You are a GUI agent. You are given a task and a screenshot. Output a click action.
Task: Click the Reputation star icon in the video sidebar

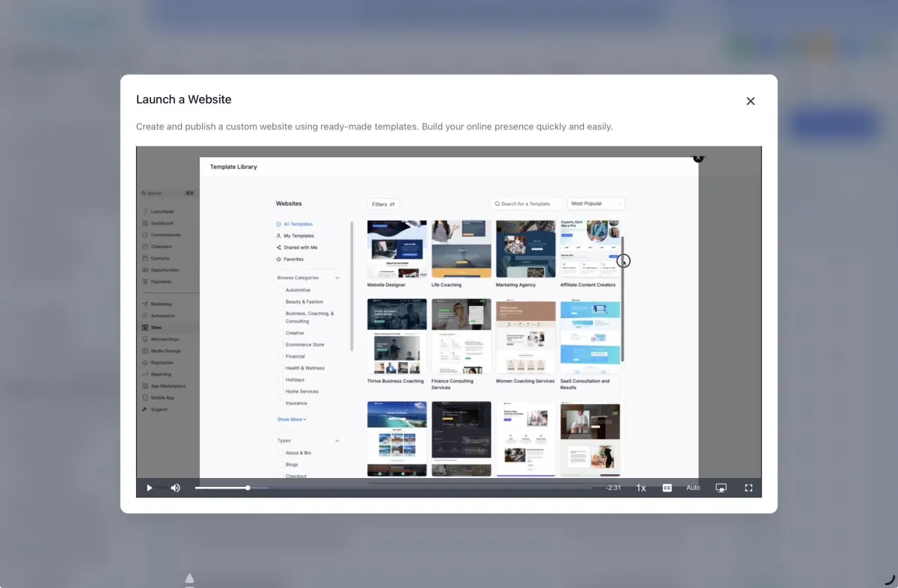pyautogui.click(x=144, y=363)
